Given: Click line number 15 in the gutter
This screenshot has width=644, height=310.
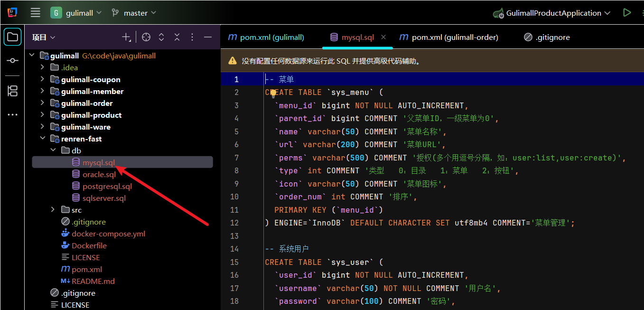Looking at the screenshot, I should [x=234, y=262].
